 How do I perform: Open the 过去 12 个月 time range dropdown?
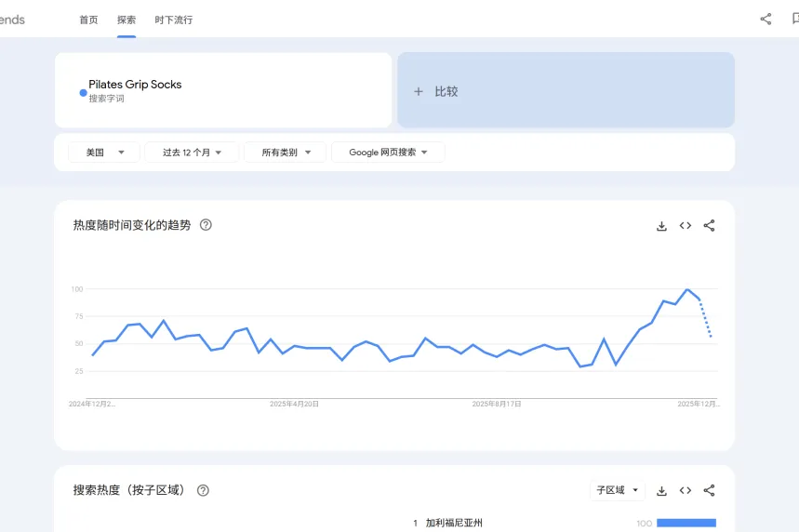[192, 153]
